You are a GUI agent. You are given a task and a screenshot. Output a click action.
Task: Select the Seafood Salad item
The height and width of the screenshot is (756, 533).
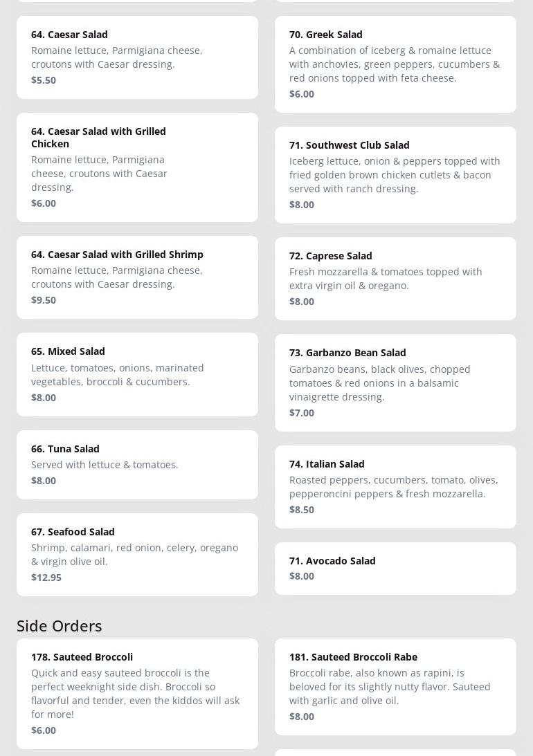click(x=137, y=554)
